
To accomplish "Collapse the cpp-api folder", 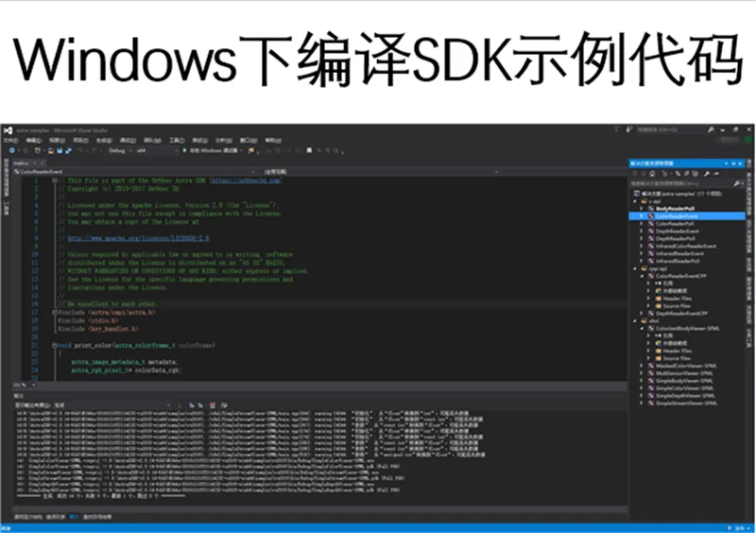I will point(635,268).
